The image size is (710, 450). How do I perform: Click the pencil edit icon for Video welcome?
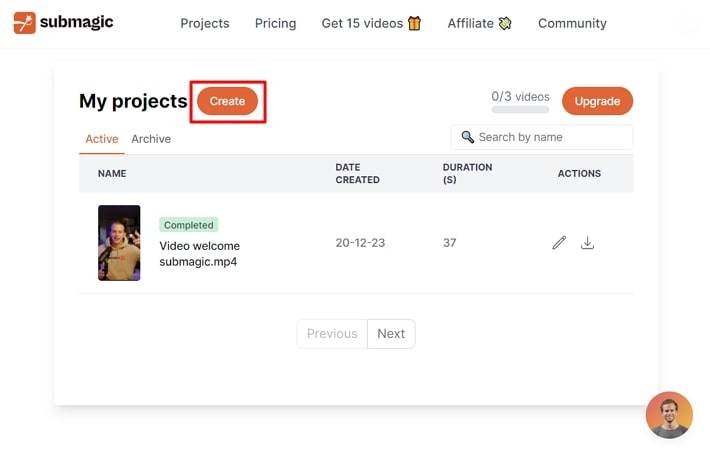point(559,243)
